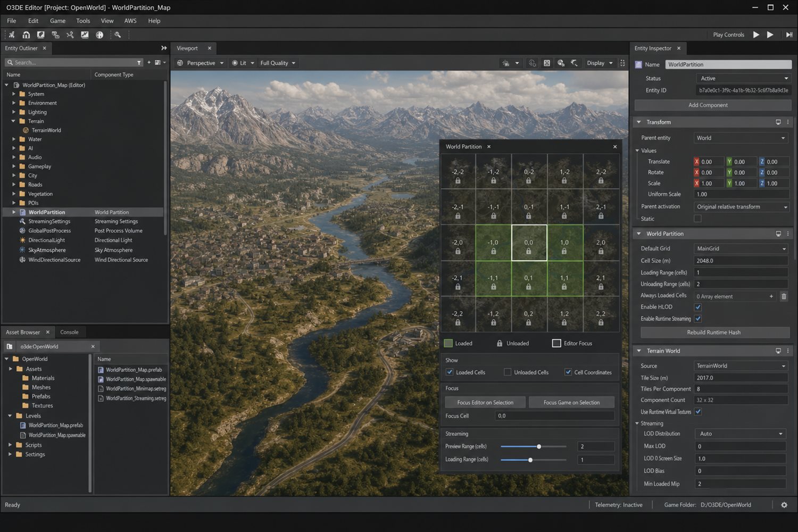Uncheck Loaded Cells in Show section
The image size is (798, 532).
450,372
